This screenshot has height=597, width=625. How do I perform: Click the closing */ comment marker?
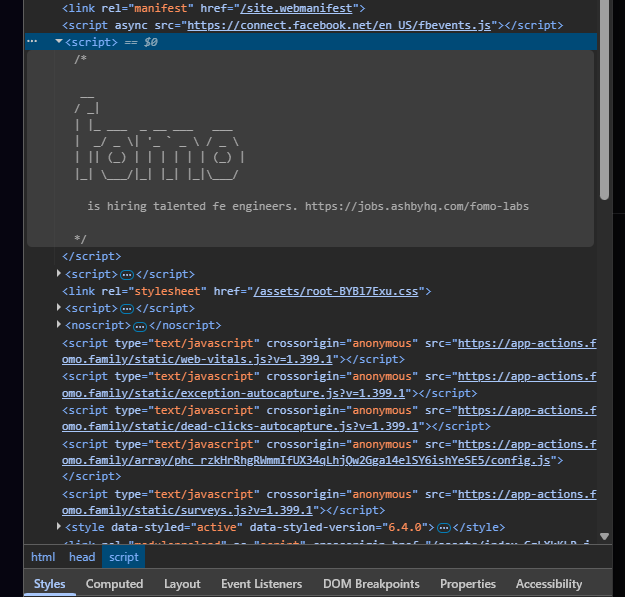(81, 239)
